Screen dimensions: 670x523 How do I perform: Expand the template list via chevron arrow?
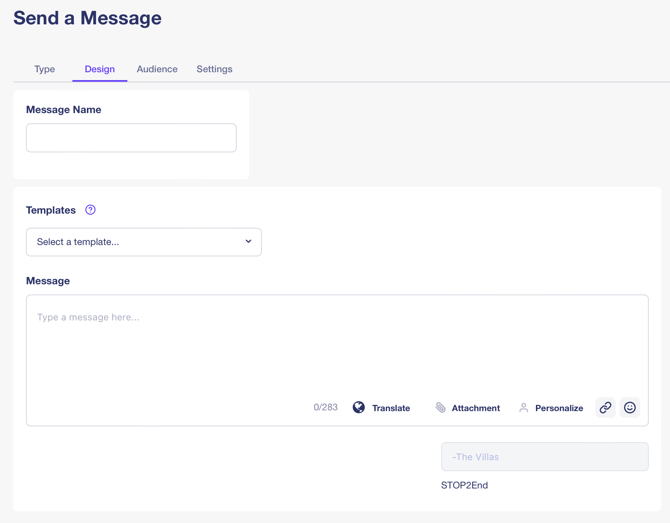(248, 242)
